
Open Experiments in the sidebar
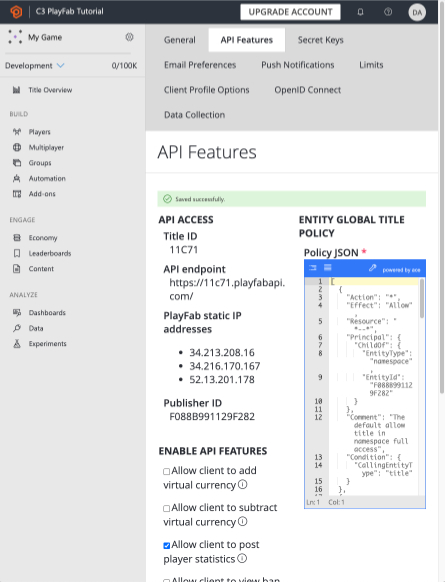point(48,344)
